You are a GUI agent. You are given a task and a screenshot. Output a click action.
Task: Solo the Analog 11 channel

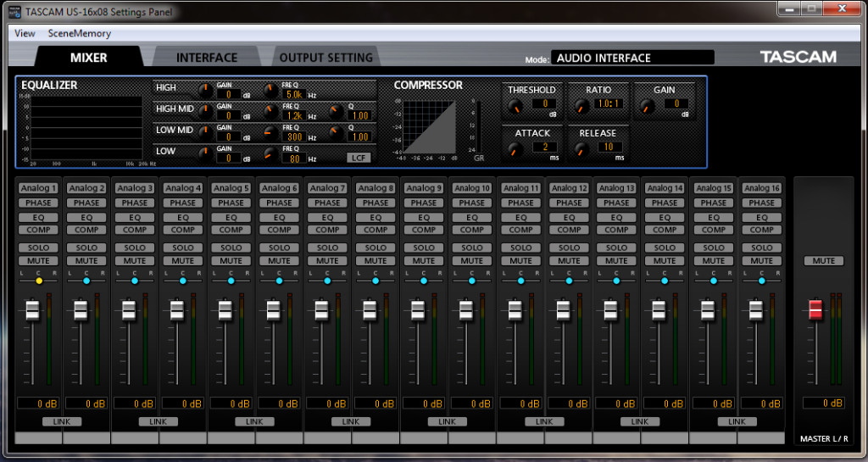[521, 248]
